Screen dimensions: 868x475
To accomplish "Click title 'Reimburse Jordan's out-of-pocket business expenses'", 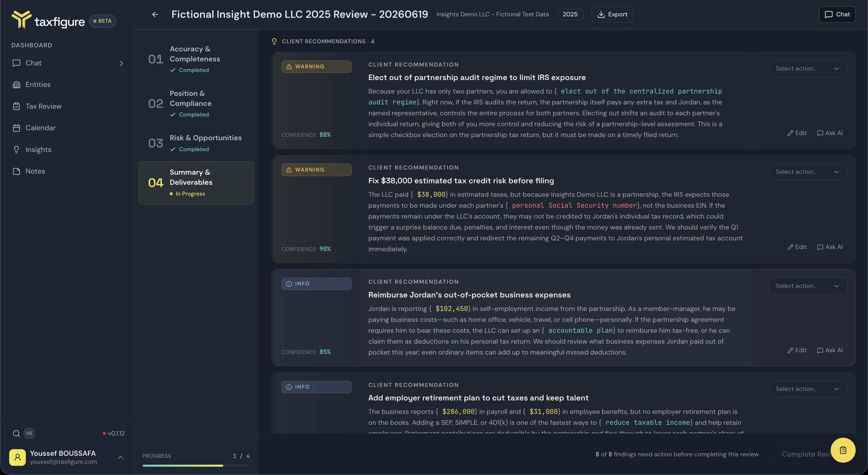I will [x=469, y=295].
